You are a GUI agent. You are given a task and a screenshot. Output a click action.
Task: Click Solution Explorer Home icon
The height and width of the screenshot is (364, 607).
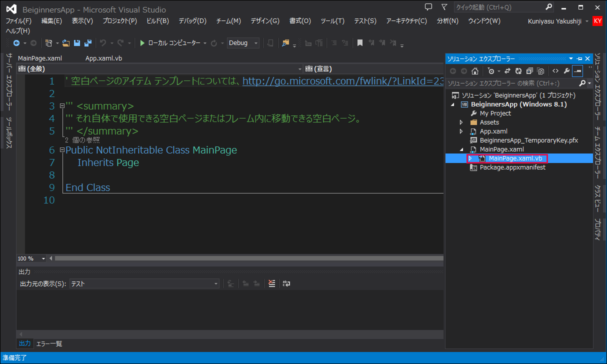click(x=475, y=71)
